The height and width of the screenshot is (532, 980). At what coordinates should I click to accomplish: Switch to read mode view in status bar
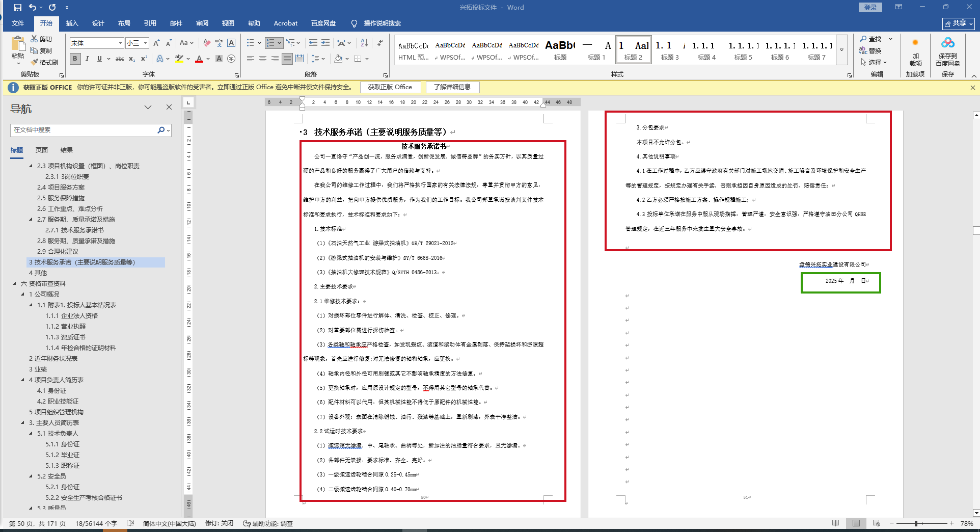[x=835, y=523]
